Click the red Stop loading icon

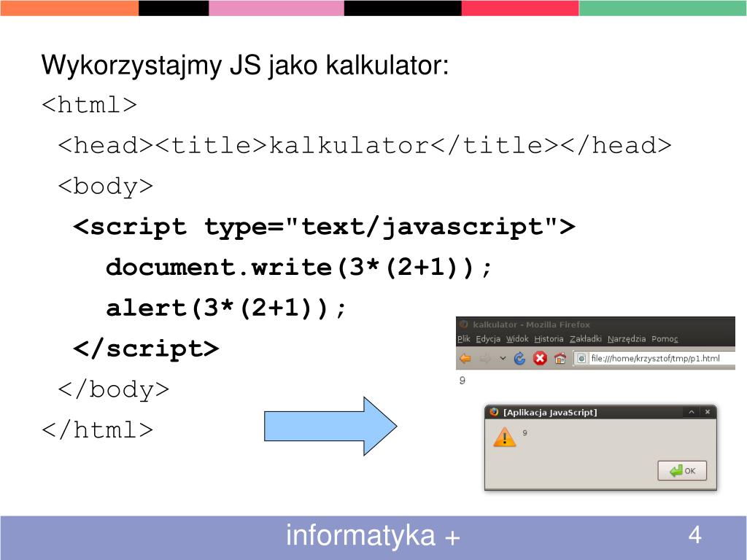pyautogui.click(x=540, y=358)
